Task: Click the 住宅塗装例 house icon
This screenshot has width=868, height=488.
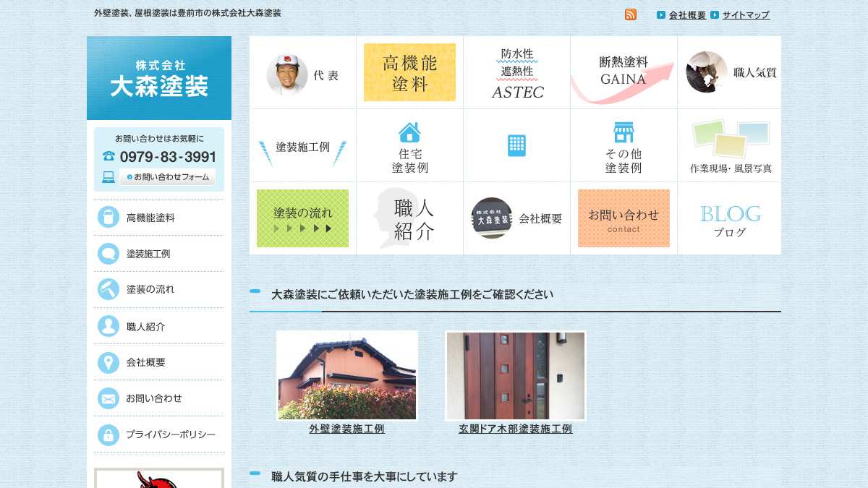Action: pos(409,132)
